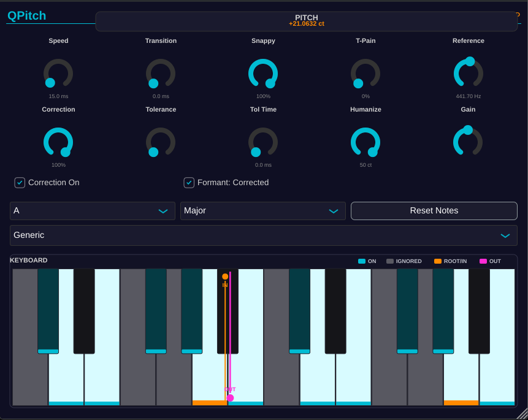
Task: Click the lower-octave G# black key
Action: (192, 311)
